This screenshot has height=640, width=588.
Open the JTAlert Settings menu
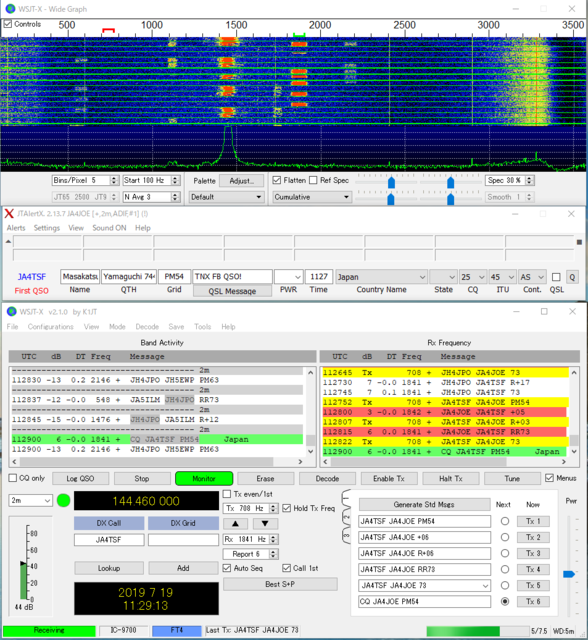tap(47, 228)
